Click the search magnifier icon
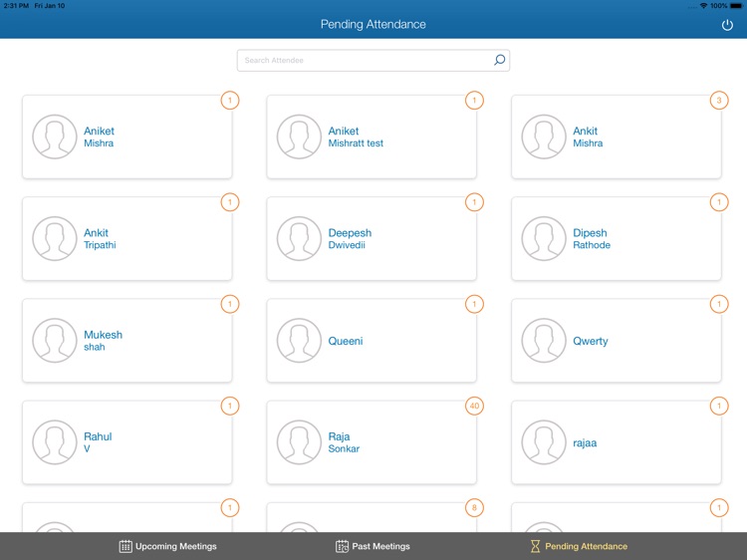Image resolution: width=747 pixels, height=560 pixels. tap(499, 60)
